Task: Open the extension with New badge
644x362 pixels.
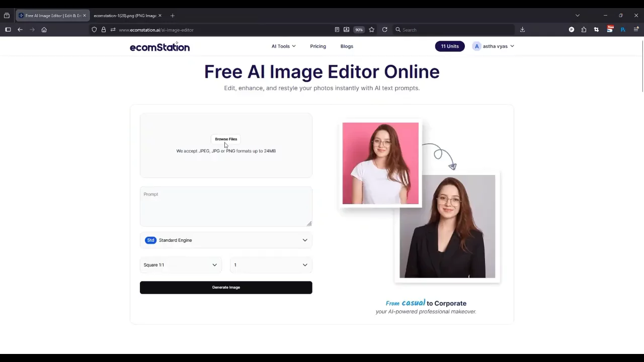Action: pyautogui.click(x=610, y=29)
